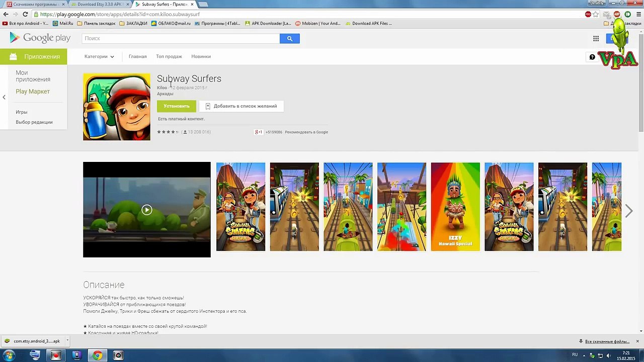644x362 pixels.
Task: Click the Chrome icon in taskbar
Action: coord(97,355)
